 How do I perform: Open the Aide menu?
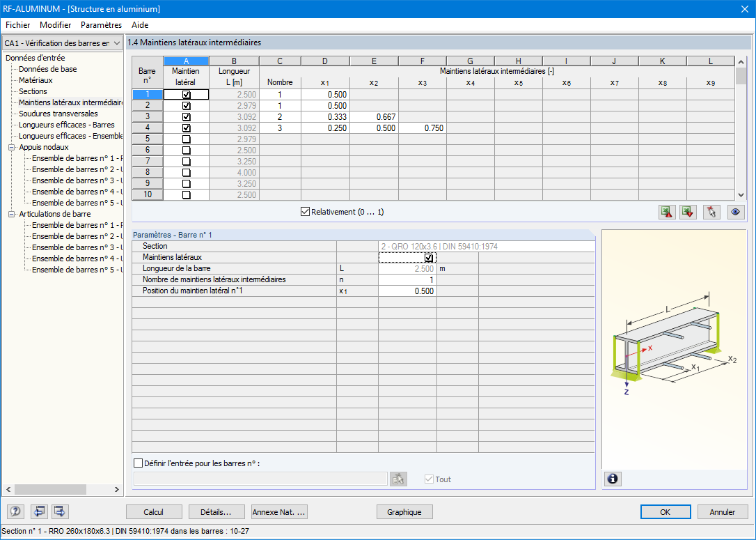tap(140, 25)
